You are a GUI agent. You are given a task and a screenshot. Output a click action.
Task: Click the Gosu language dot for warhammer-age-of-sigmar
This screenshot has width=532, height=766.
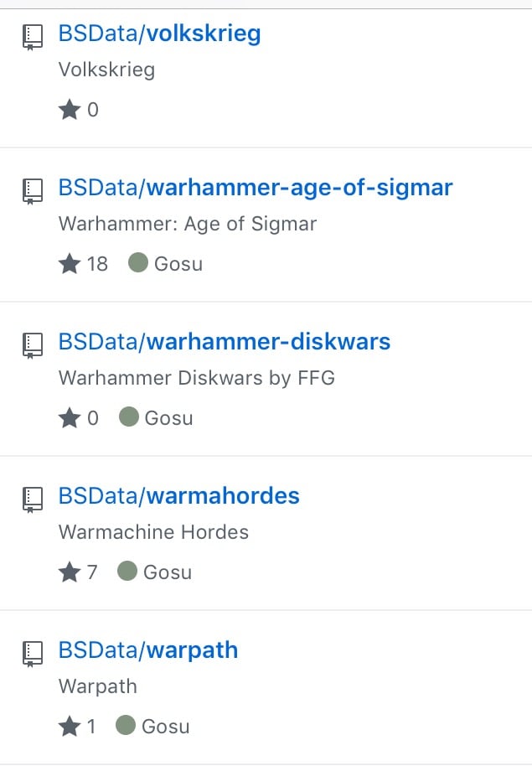click(x=138, y=263)
